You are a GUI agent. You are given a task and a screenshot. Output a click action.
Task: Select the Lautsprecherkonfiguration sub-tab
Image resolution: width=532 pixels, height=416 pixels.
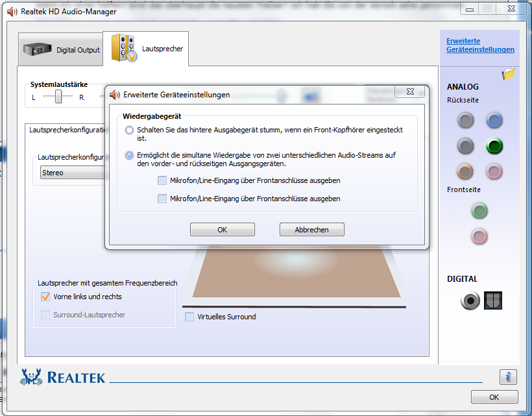coord(66,130)
